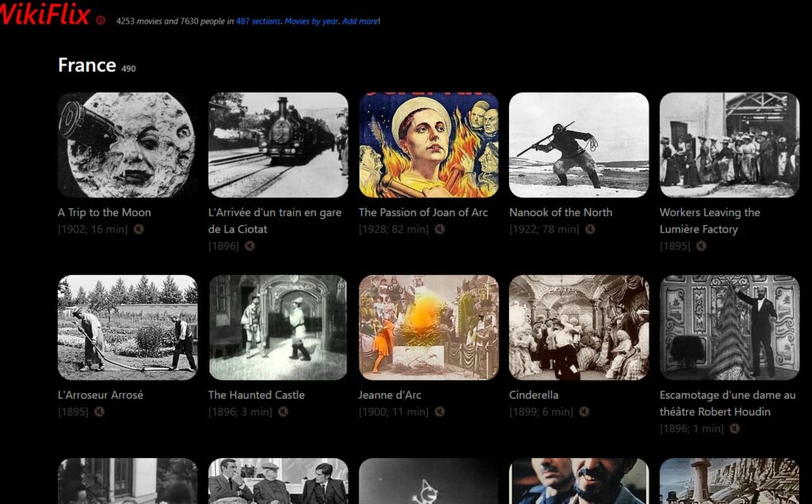812x504 pixels.
Task: Open A Trip to the Moon thumbnail
Action: (127, 144)
